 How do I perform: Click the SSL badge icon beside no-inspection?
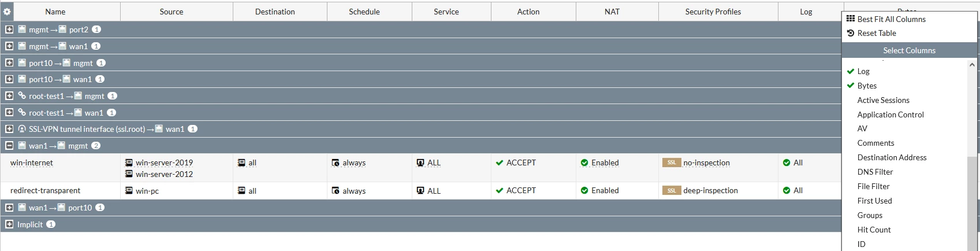pos(672,163)
